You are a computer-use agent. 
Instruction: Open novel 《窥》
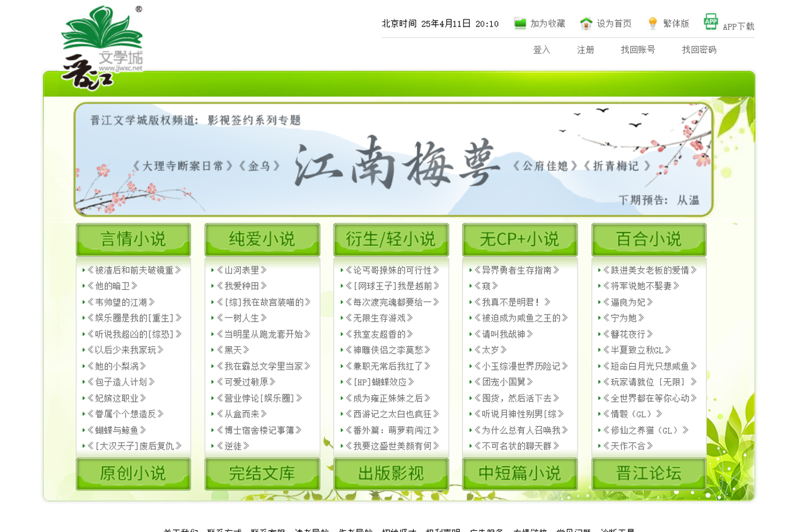pos(486,286)
